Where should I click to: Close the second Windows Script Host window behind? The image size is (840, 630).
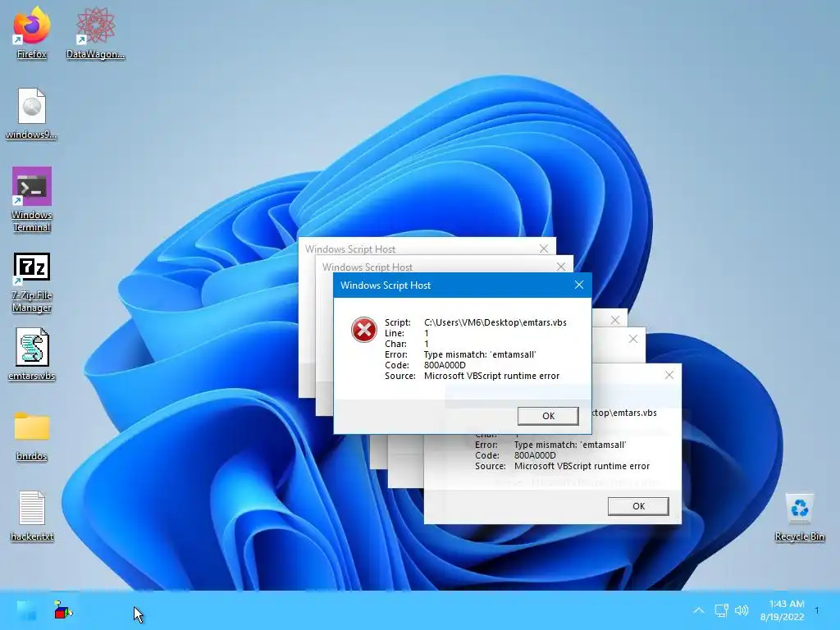[x=561, y=267]
